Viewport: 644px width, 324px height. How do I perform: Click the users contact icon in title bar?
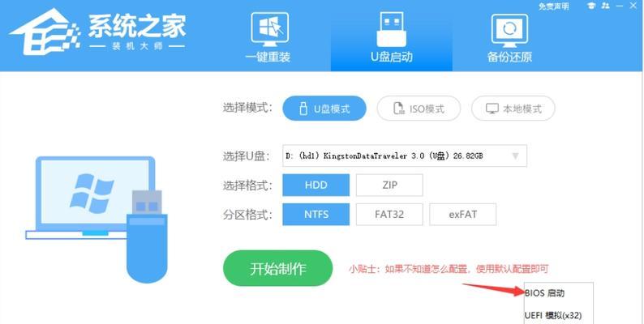point(605,6)
